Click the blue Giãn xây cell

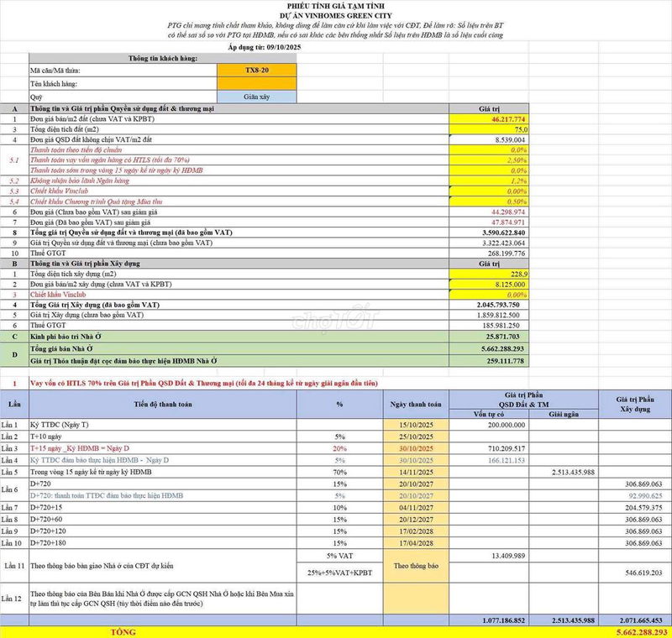click(256, 97)
